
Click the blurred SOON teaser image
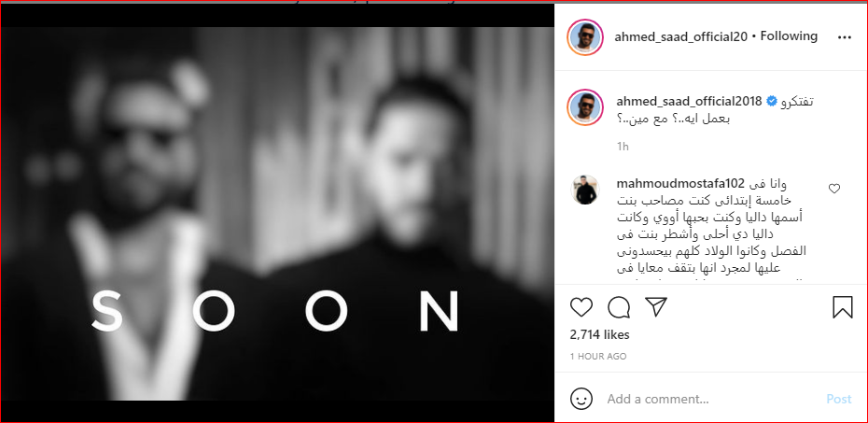click(277, 213)
